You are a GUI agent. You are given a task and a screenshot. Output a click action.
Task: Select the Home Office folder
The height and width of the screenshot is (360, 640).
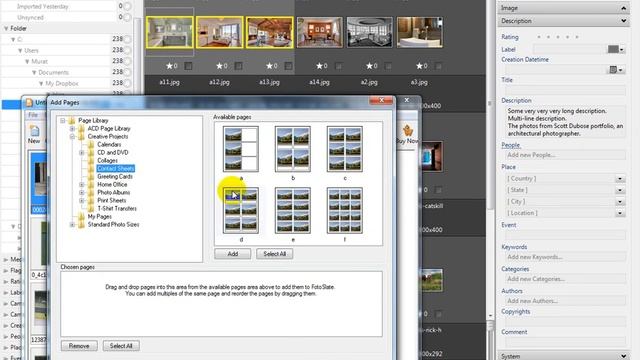click(x=112, y=184)
